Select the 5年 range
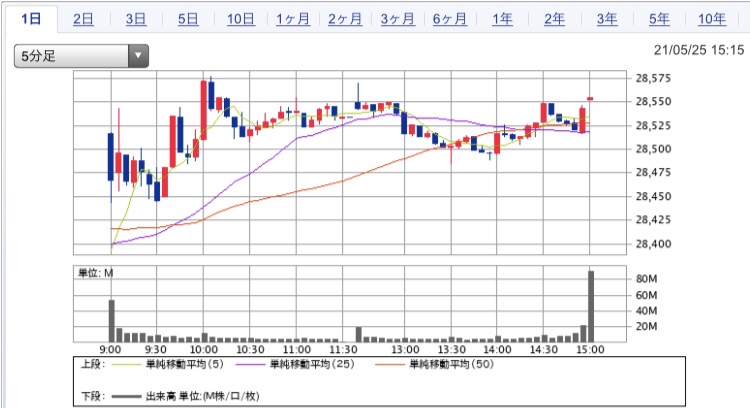 tap(659, 19)
